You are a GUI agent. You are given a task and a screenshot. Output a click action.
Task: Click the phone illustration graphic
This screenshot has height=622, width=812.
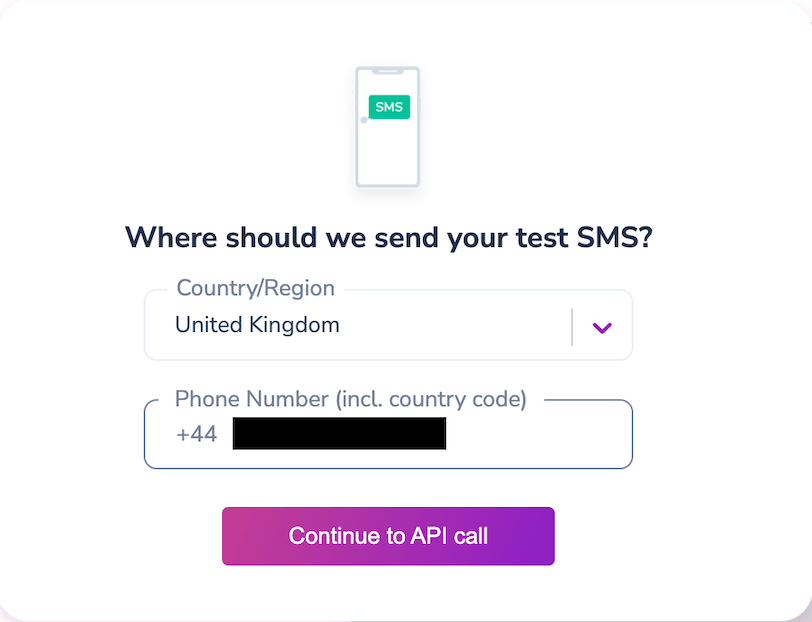point(388,127)
